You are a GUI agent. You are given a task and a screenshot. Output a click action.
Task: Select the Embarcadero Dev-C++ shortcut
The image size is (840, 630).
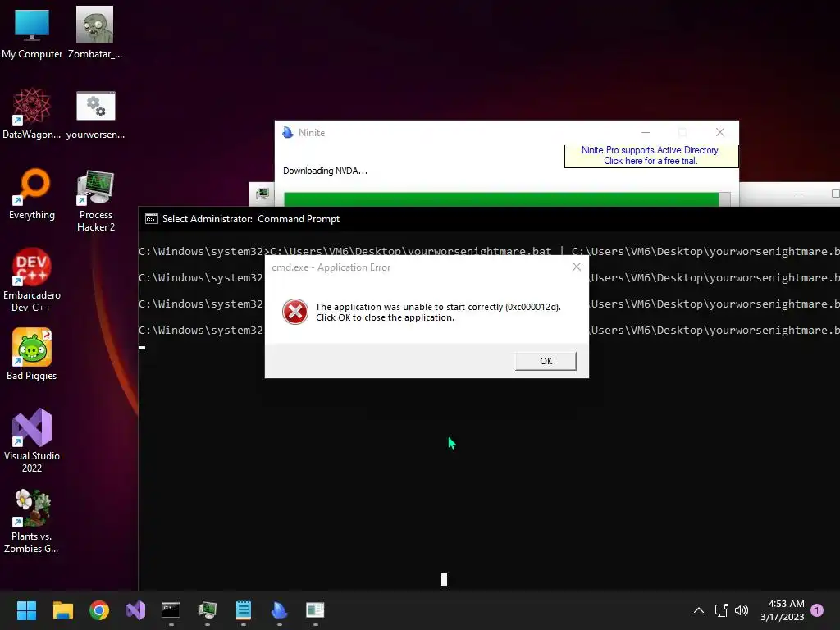point(32,280)
